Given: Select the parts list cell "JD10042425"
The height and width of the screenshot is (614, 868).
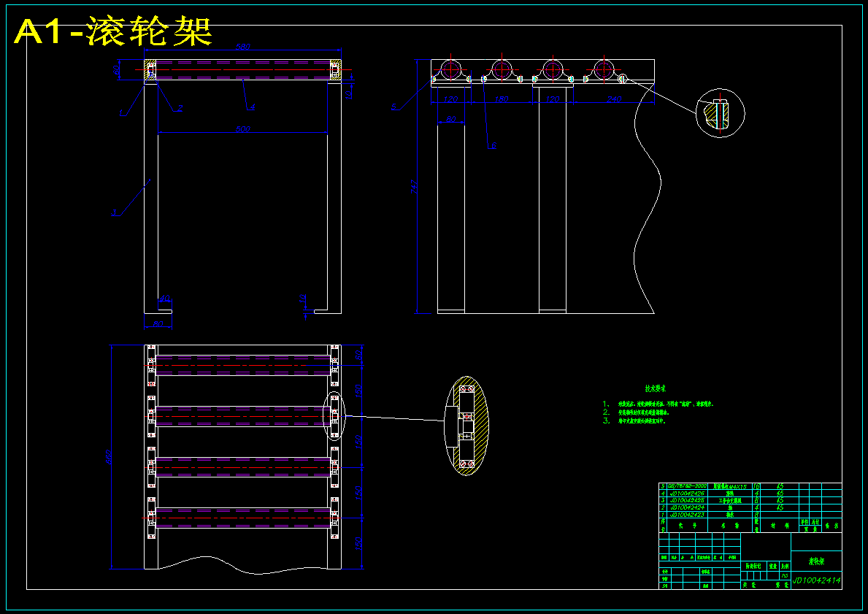Looking at the screenshot, I should (x=687, y=500).
